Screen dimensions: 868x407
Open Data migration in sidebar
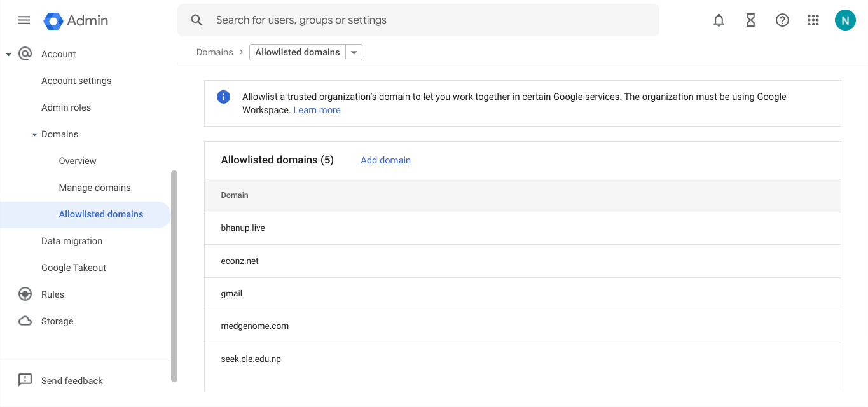(72, 241)
